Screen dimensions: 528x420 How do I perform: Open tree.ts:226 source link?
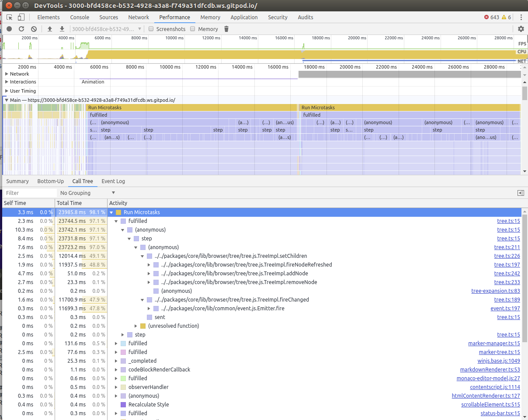(507, 256)
